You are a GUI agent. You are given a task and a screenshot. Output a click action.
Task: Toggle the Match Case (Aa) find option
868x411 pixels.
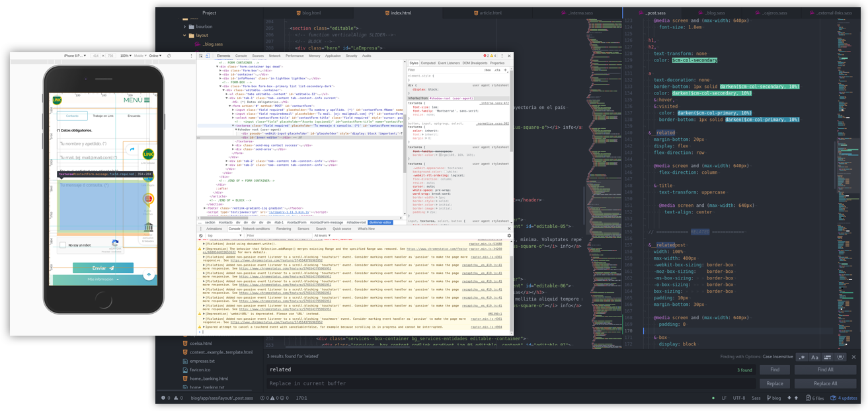(815, 357)
